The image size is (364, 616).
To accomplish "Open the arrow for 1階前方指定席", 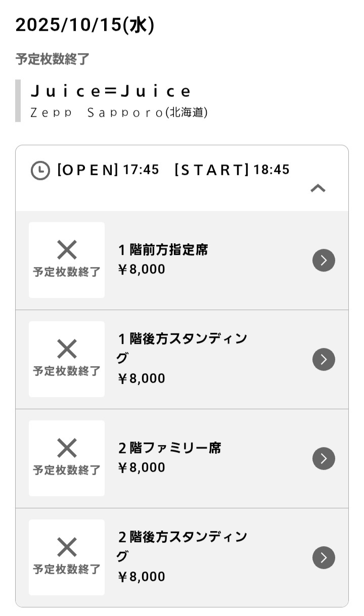I will pyautogui.click(x=324, y=260).
